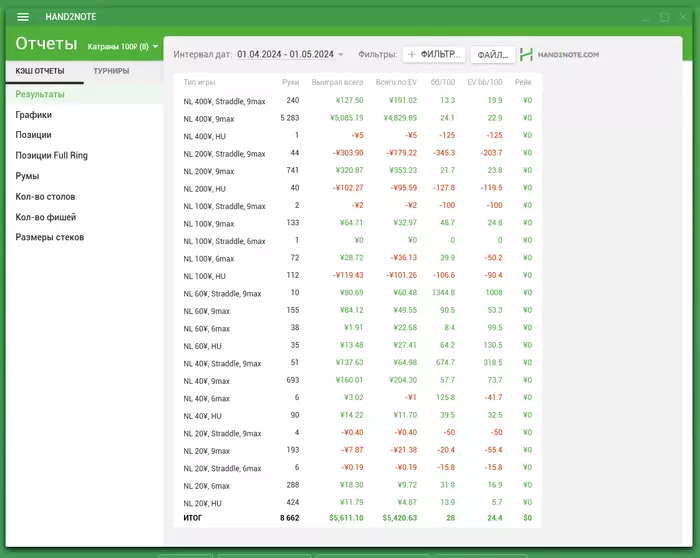The width and height of the screenshot is (700, 558).
Task: Select row NL 60¥, 9max
Action: tap(358, 311)
